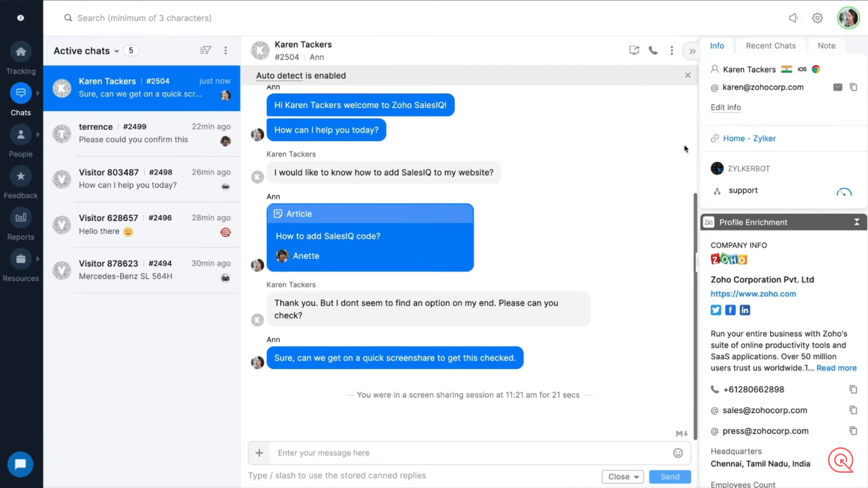Click the filter icon in Active chats header

206,51
